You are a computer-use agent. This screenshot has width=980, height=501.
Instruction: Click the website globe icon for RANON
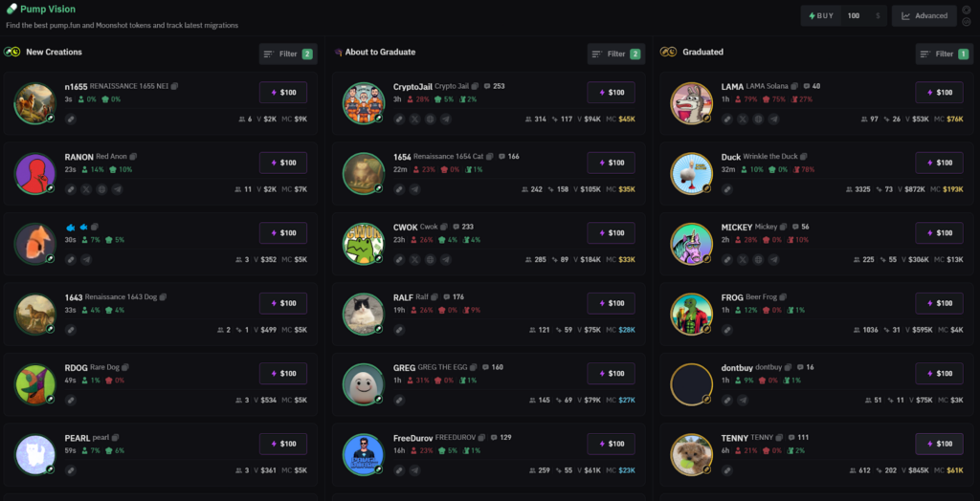[x=101, y=189]
